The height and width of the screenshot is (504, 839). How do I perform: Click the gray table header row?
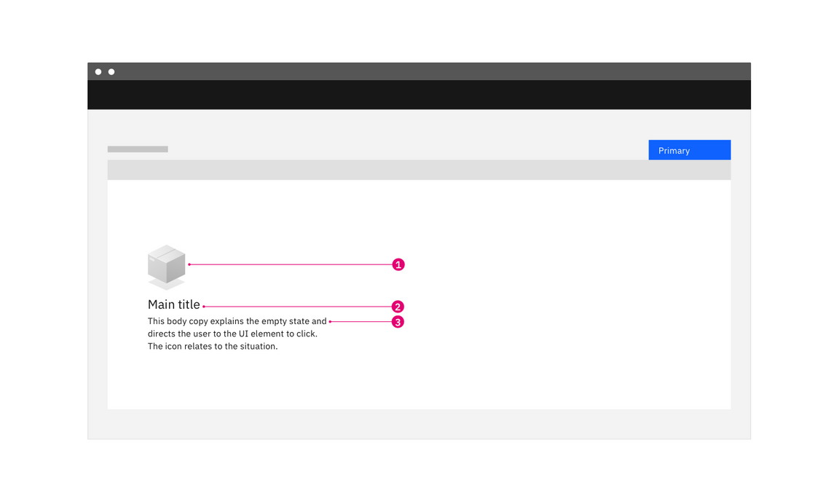pos(419,170)
